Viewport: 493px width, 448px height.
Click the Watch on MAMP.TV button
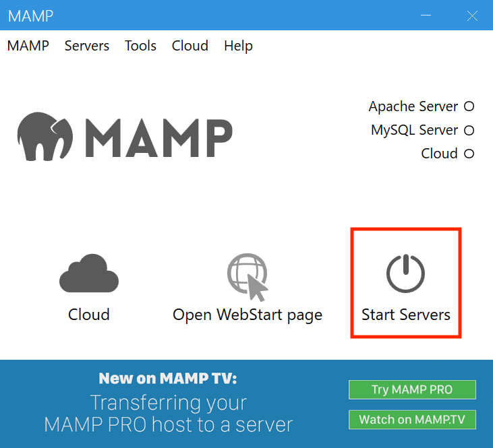pos(412,420)
